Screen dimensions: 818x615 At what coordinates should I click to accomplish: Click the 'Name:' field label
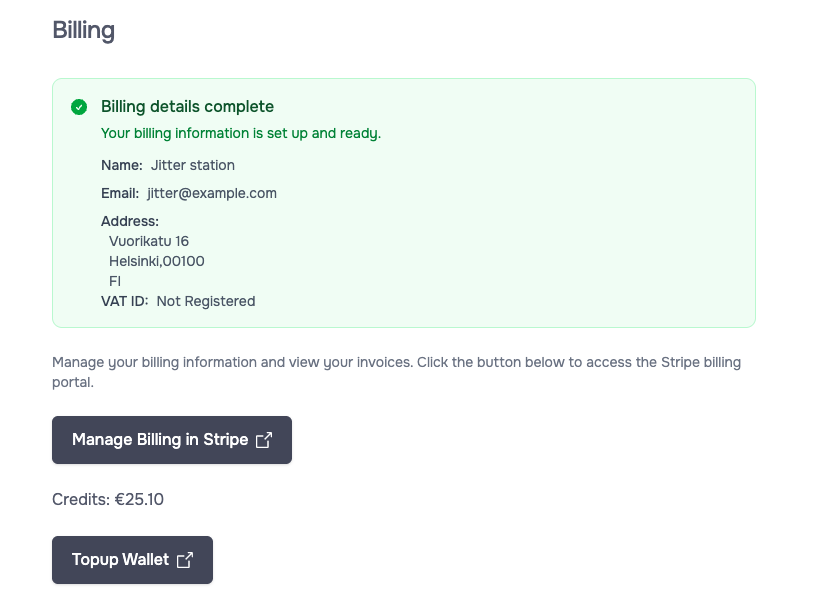click(x=122, y=165)
